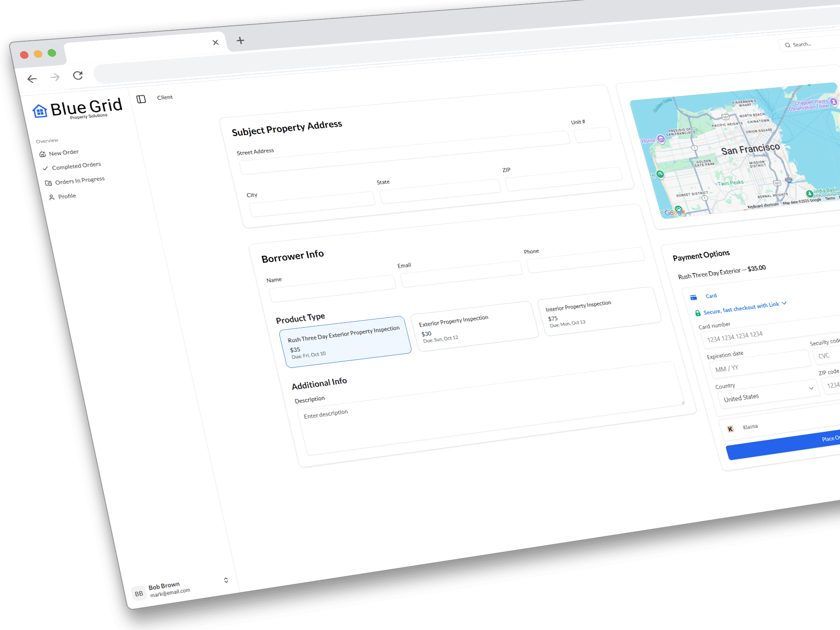This screenshot has width=840, height=630.
Task: Expand the Bob Brown account switcher chevrons
Action: 226,580
